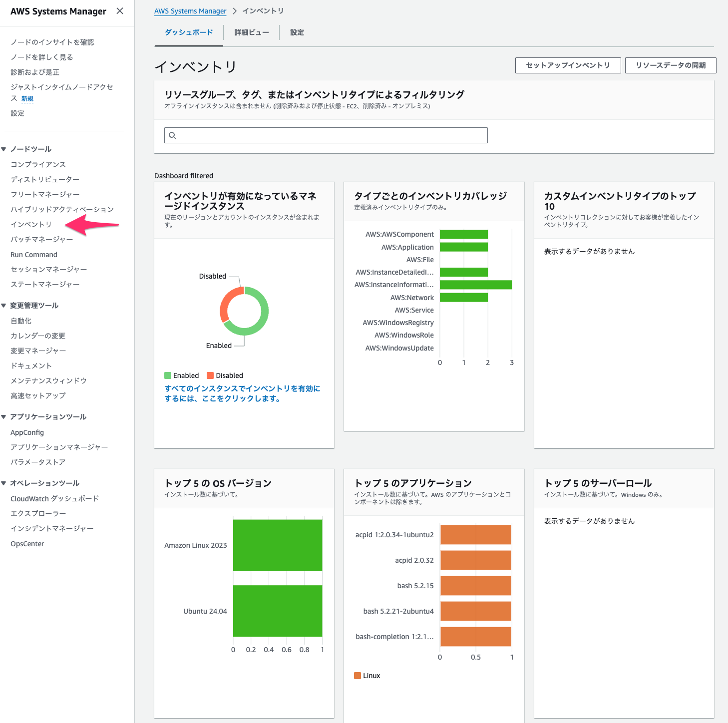
Task: Click the AWS:Service label
Action: [414, 310]
